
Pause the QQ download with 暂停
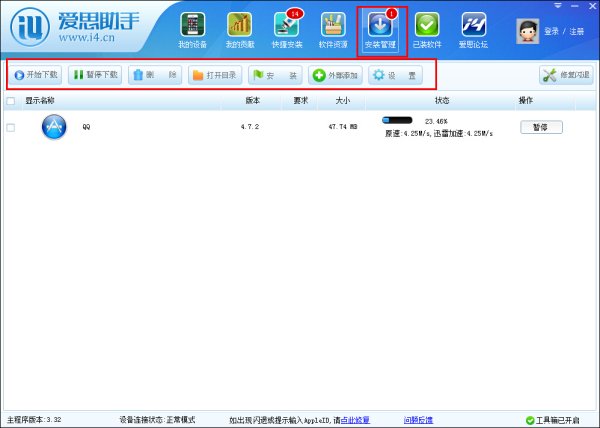[541, 127]
